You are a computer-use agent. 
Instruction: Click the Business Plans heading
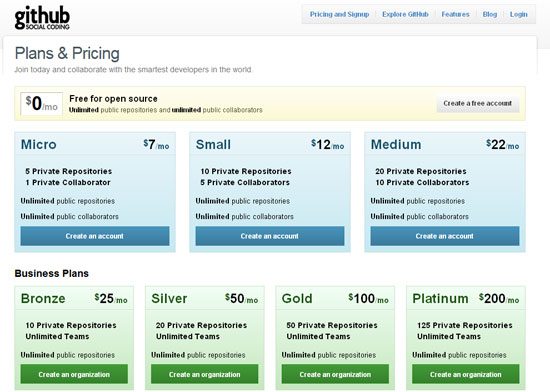[52, 273]
